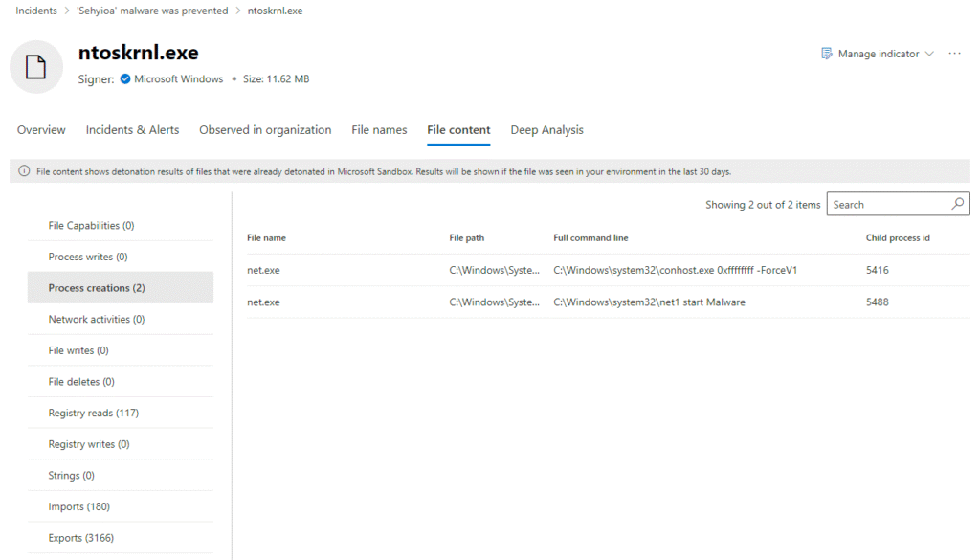
Task: Open the more options ellipsis menu
Action: pyautogui.click(x=954, y=53)
